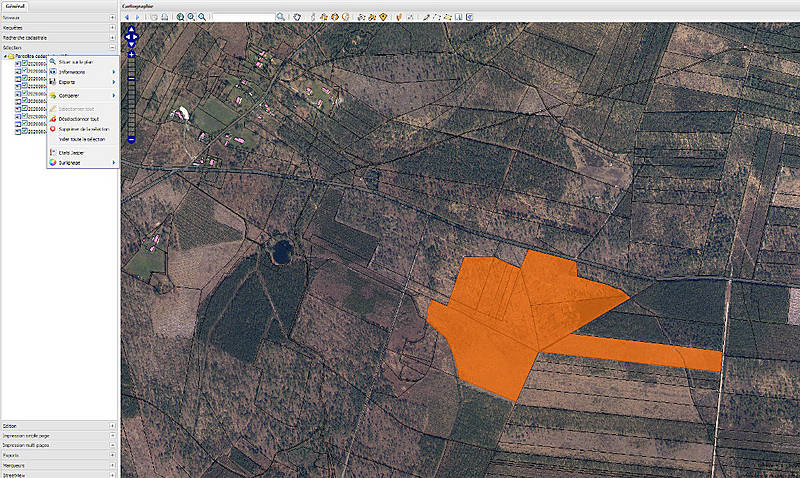Open the Surlignage submenu
800x478 pixels.
click(83, 163)
